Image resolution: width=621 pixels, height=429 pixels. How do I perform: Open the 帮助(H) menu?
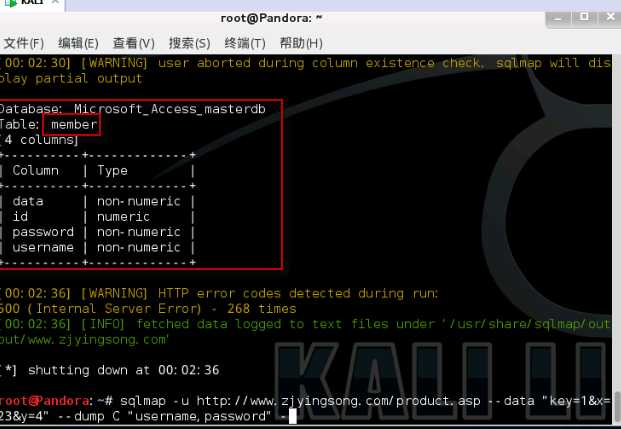[x=301, y=43]
